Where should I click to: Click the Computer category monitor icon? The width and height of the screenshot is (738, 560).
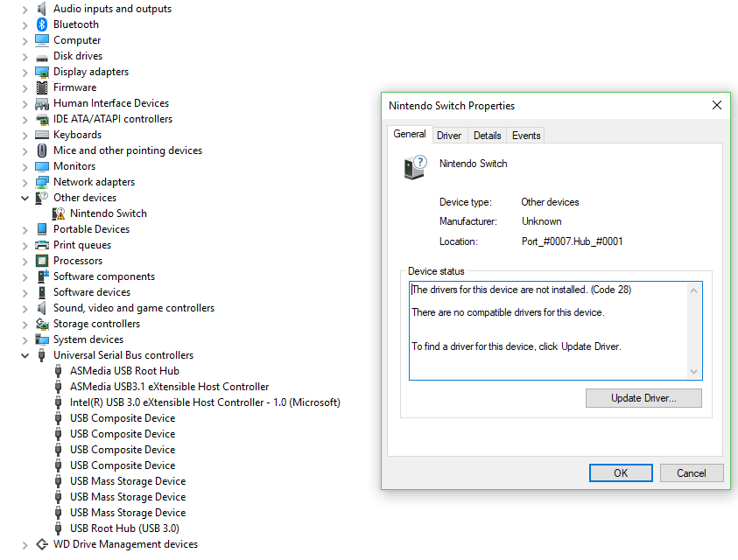[42, 40]
